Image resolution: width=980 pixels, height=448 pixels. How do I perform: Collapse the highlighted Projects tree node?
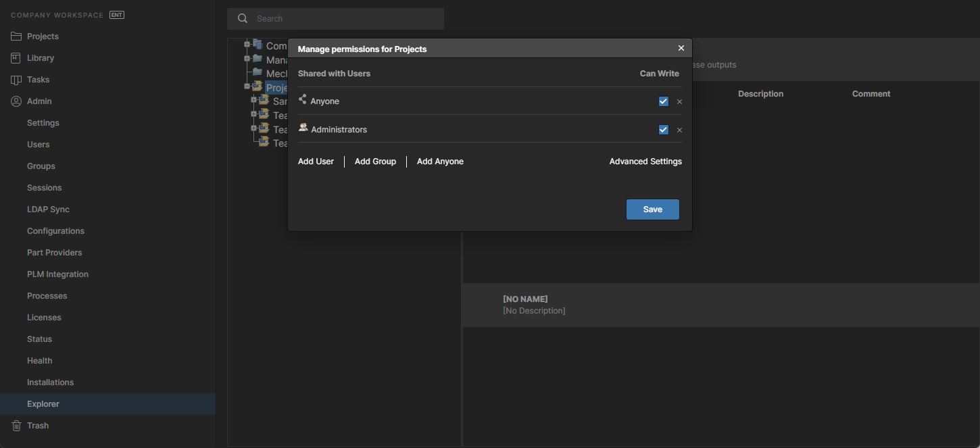247,86
